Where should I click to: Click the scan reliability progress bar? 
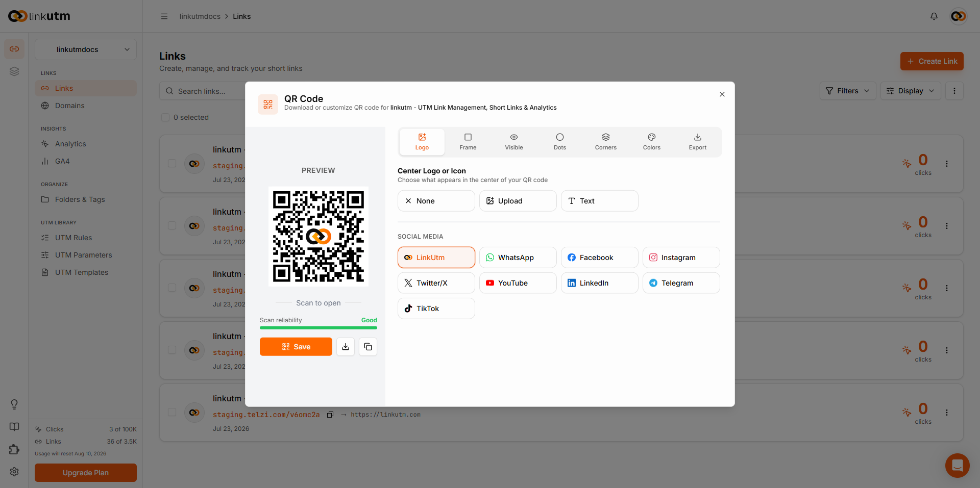pyautogui.click(x=318, y=328)
